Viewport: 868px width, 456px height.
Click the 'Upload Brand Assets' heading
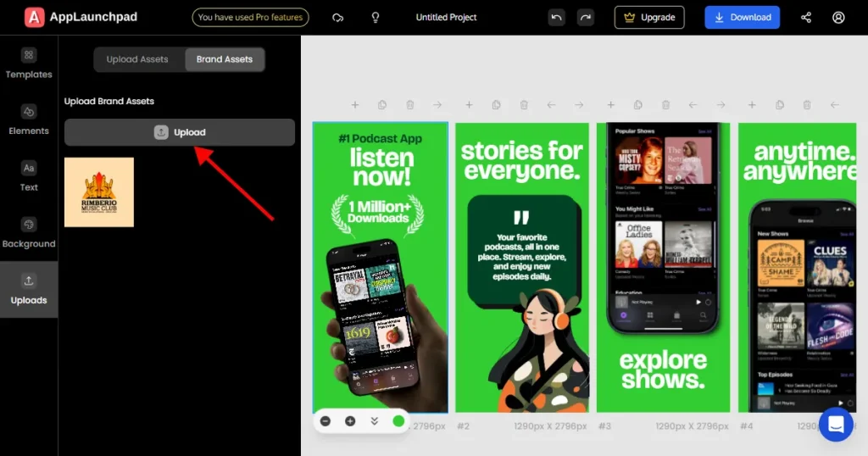click(x=109, y=101)
